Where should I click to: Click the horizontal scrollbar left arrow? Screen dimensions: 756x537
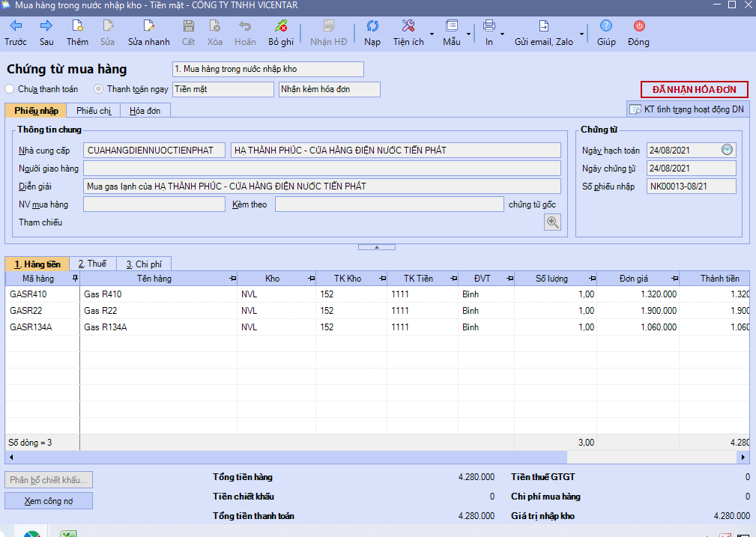[11, 457]
